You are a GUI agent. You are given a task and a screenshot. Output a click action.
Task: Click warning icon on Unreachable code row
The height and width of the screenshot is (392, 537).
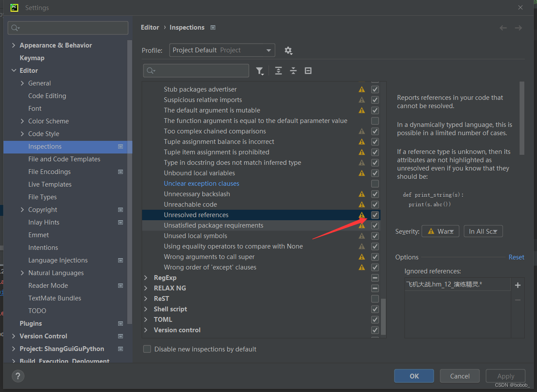362,205
